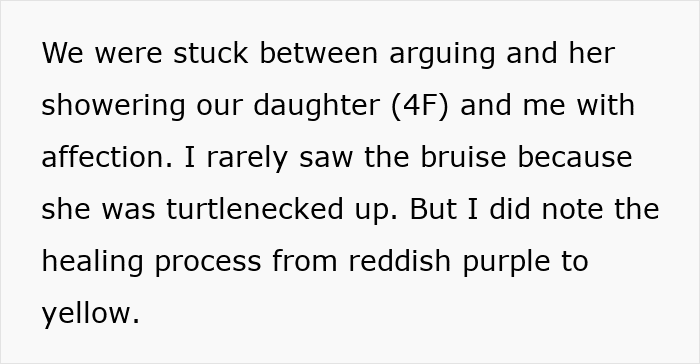
Task: Click the word "yellow." on last line
Action: click(x=91, y=315)
